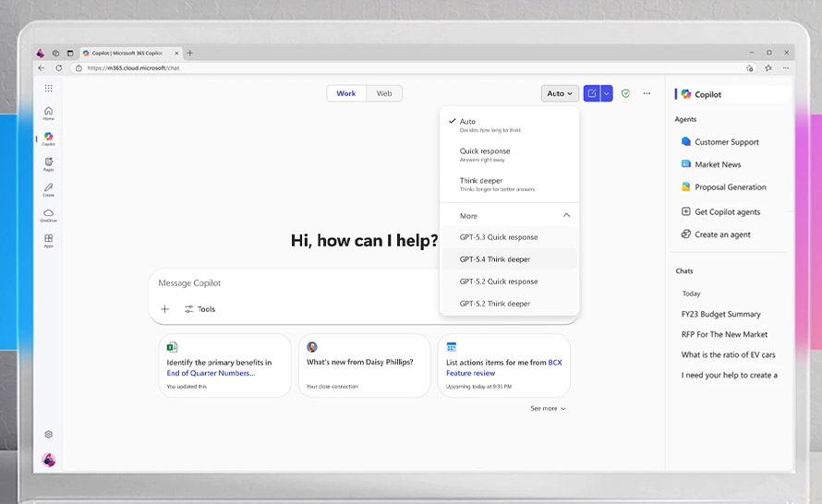This screenshot has height=504, width=822.
Task: Collapse the More section in model menu
Action: 566,216
